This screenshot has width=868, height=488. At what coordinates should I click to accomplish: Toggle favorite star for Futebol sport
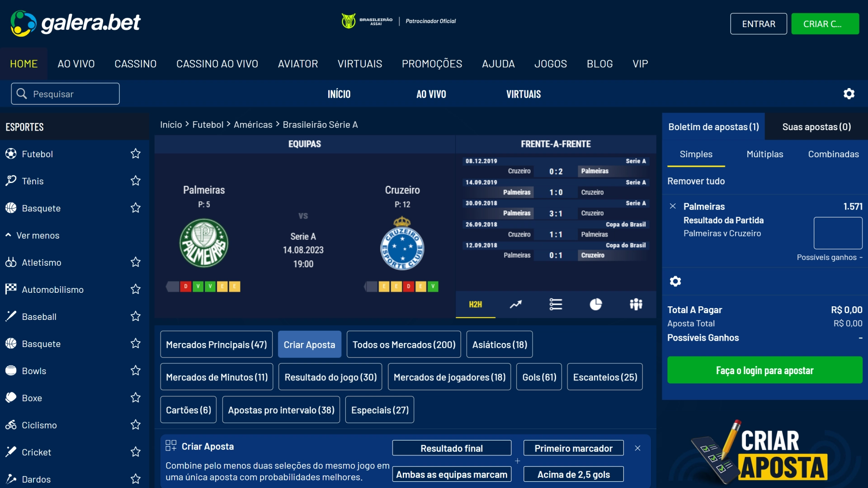point(135,154)
